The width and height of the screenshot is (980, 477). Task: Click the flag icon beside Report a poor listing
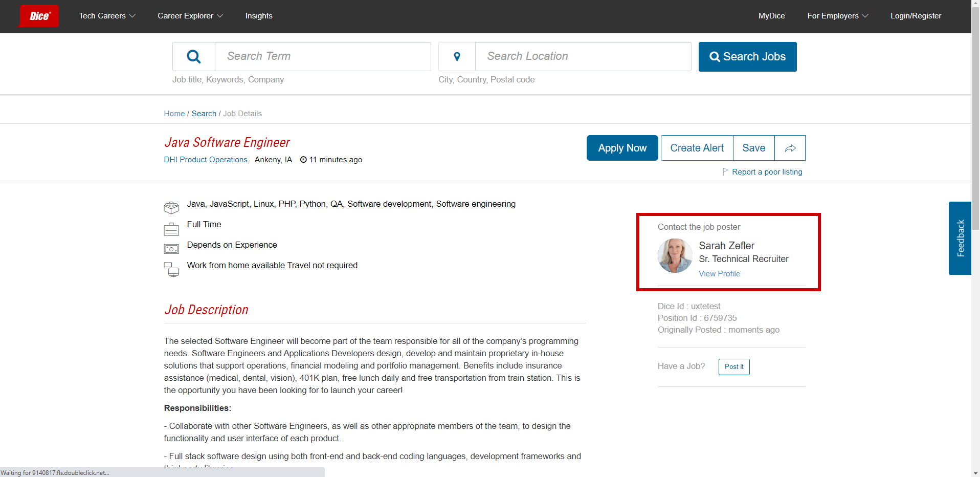[725, 171]
